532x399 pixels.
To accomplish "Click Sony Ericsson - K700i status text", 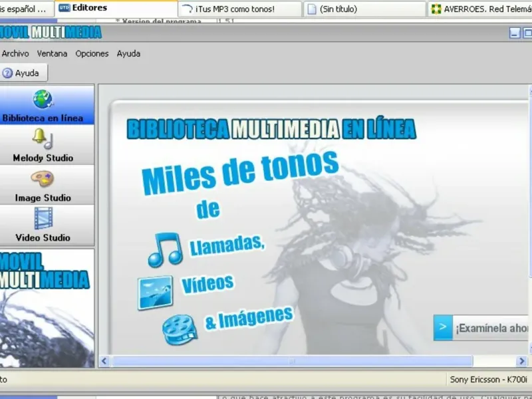I will tap(488, 379).
